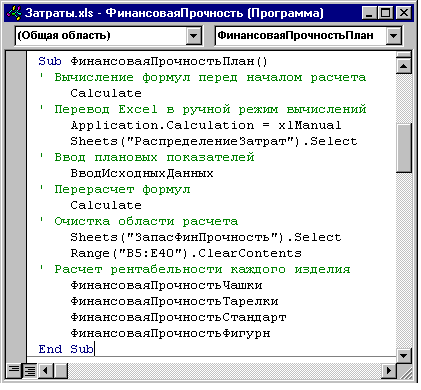Click the line Sheets("ЗапасФинПрочность").Select
The image size is (421, 390).
tap(206, 237)
